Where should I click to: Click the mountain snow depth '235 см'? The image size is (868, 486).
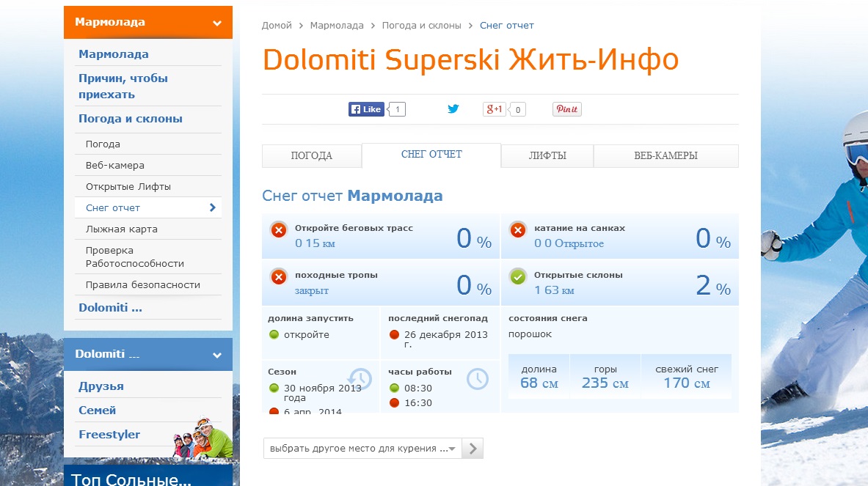605,383
